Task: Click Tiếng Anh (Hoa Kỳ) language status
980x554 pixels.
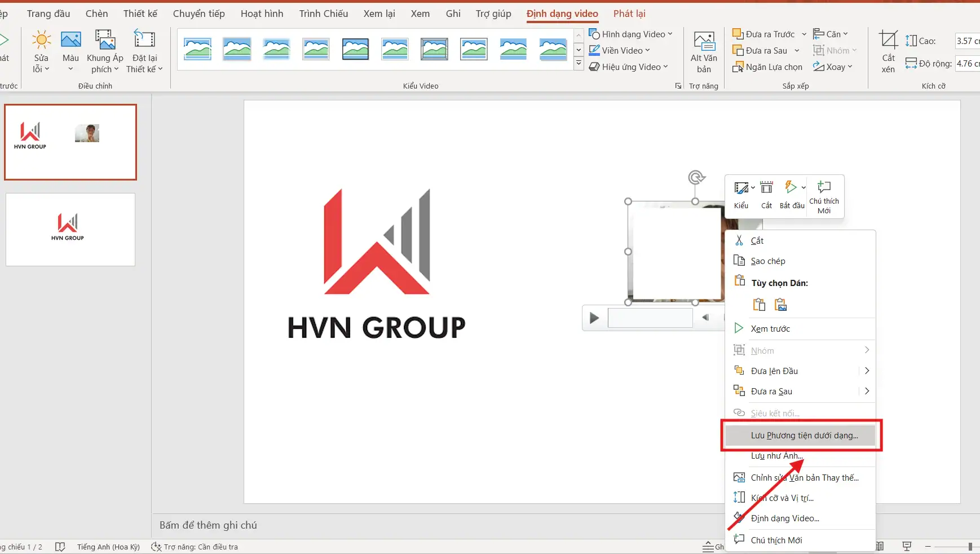Action: click(108, 547)
